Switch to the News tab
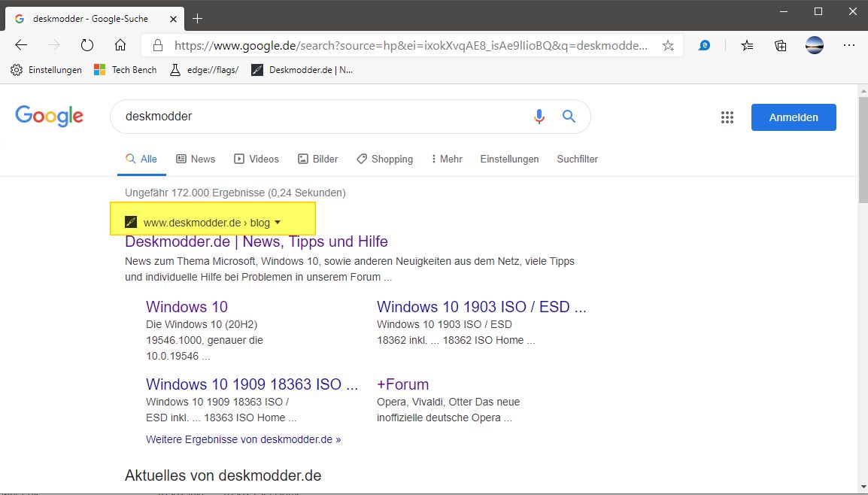This screenshot has width=868, height=495. (x=196, y=159)
